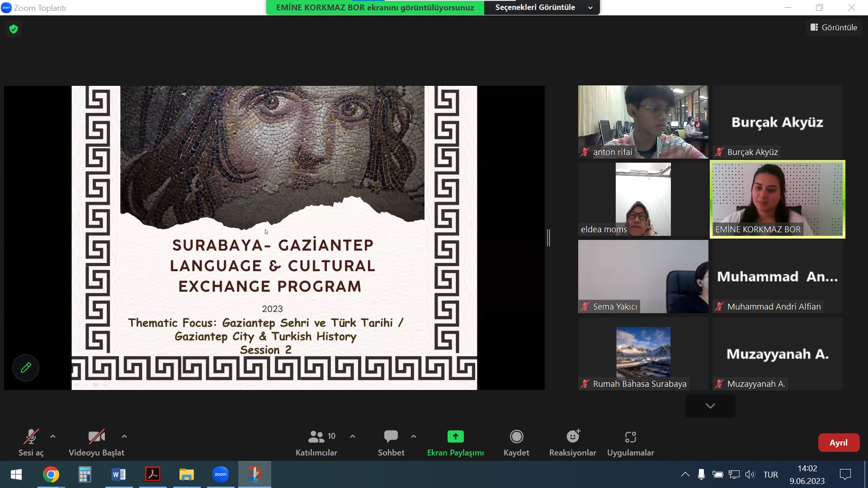Expand video options arrow beside Videoyu Başlat
The image size is (868, 488).
pyautogui.click(x=124, y=436)
